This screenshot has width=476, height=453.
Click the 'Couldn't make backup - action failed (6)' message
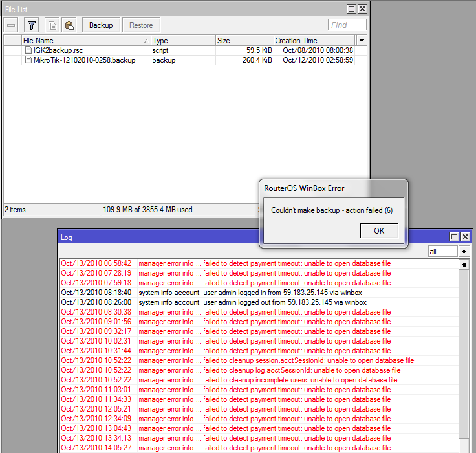(332, 210)
